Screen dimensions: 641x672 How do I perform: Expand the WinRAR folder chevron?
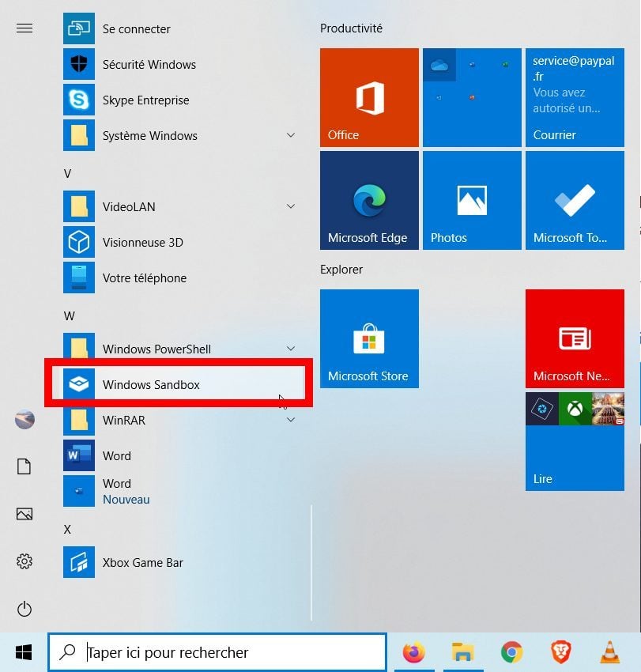coord(291,420)
